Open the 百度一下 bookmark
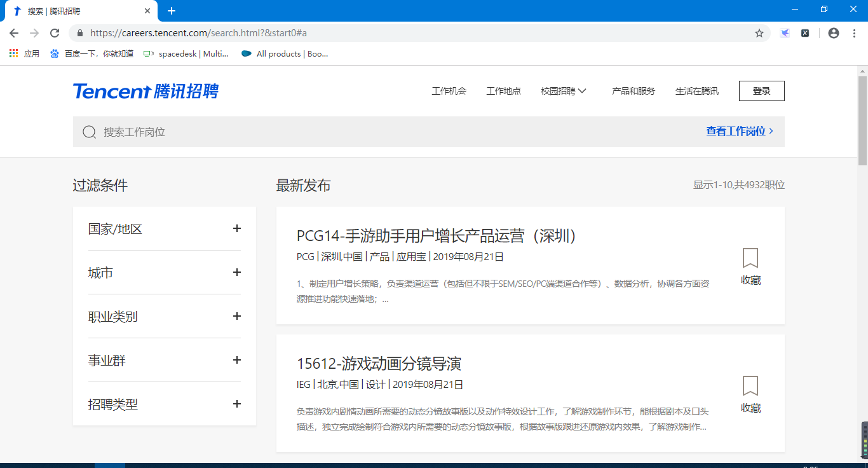The height and width of the screenshot is (468, 868). (x=92, y=54)
